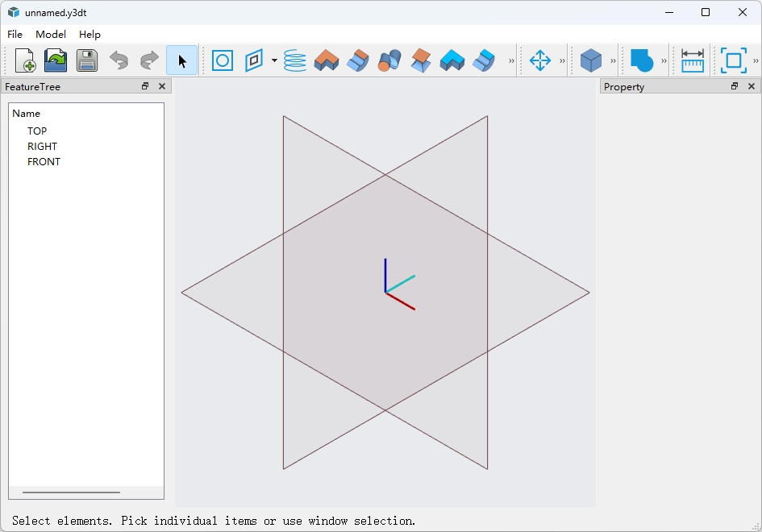
Task: Expand the overflow chevron after Move tool
Action: point(562,60)
